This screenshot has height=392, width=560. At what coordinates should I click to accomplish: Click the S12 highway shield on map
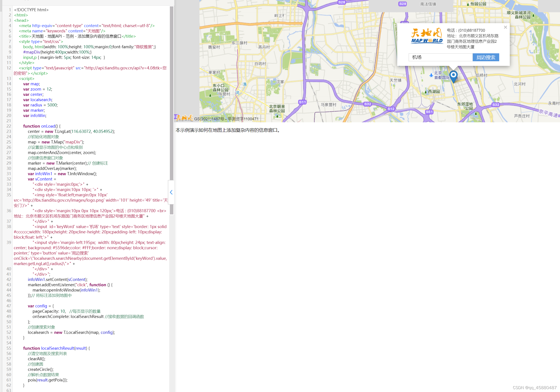tap(391, 109)
